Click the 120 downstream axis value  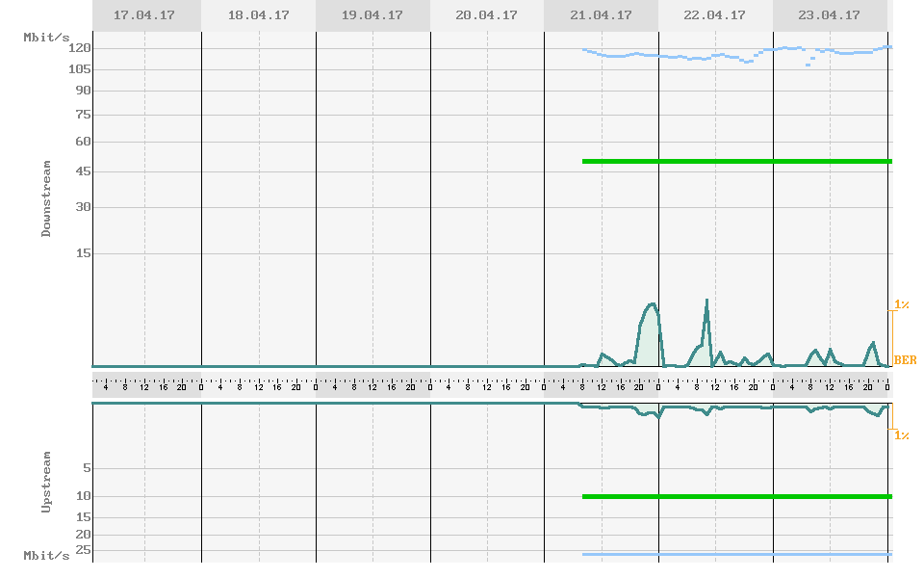(x=79, y=47)
